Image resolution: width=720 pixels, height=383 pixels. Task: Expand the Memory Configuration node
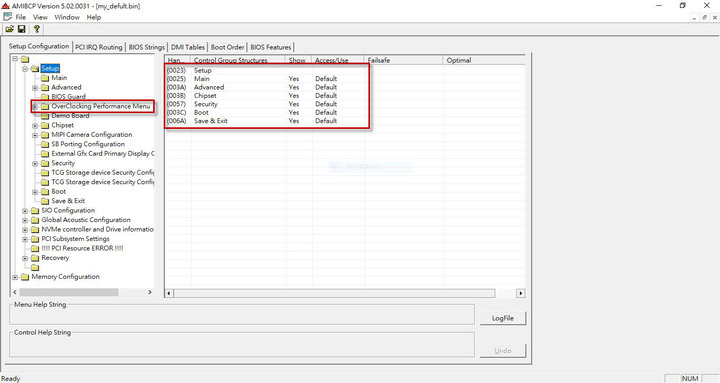[15, 277]
